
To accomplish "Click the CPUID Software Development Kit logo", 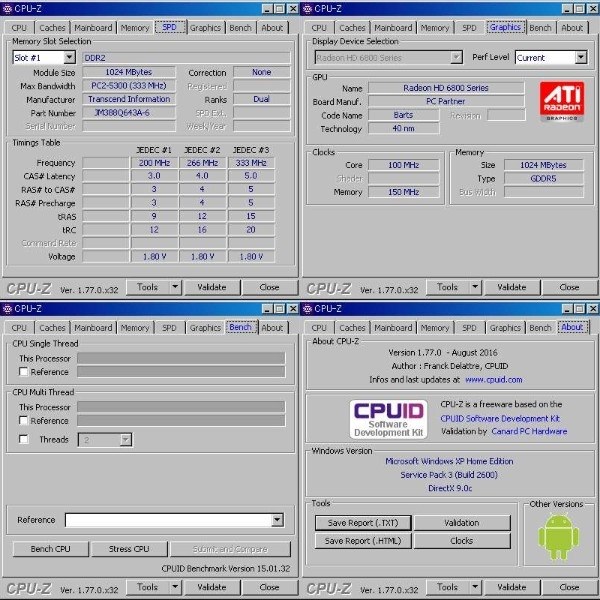I will (x=388, y=419).
